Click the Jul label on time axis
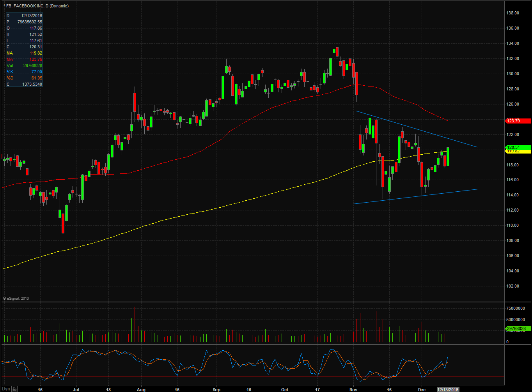 [x=76, y=389]
